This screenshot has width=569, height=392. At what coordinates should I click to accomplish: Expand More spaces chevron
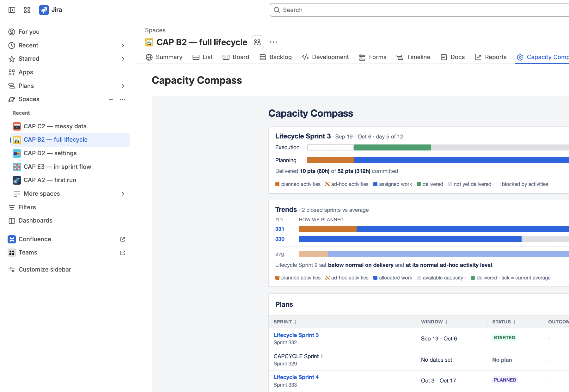(x=123, y=194)
